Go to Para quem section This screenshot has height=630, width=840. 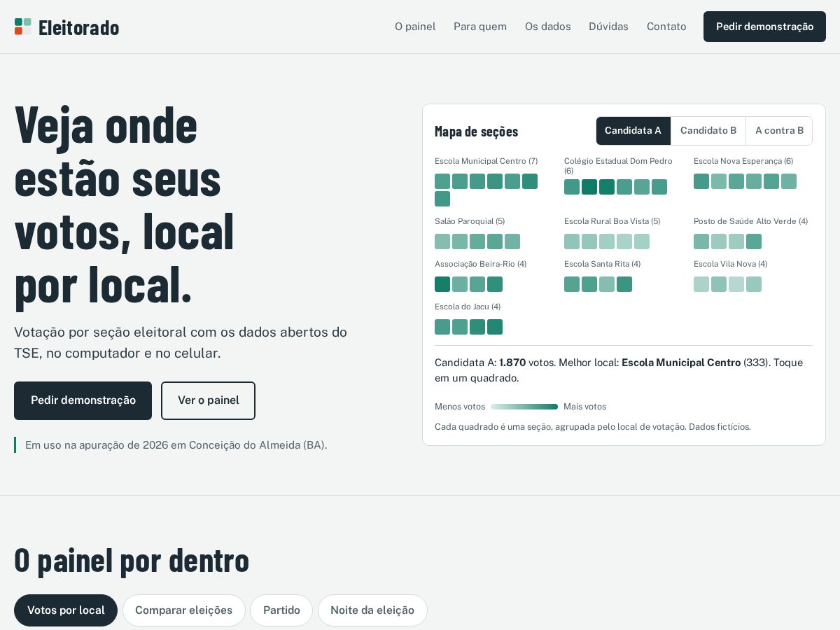(480, 27)
